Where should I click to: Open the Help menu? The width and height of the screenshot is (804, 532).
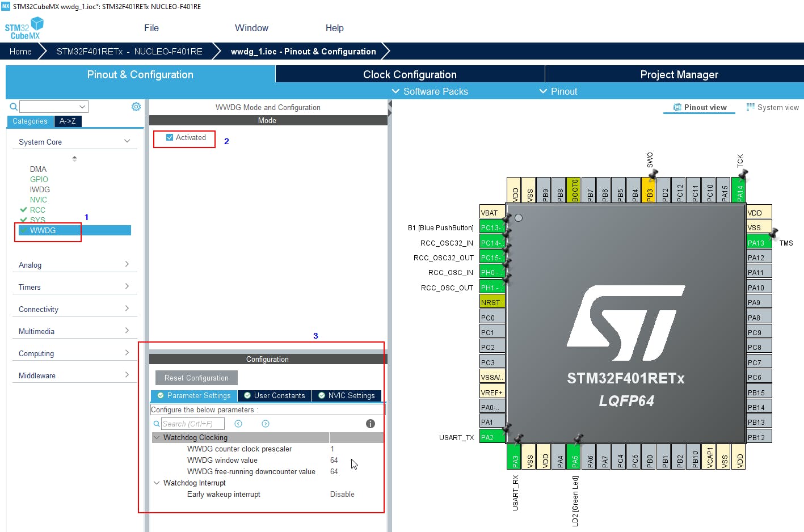(334, 28)
